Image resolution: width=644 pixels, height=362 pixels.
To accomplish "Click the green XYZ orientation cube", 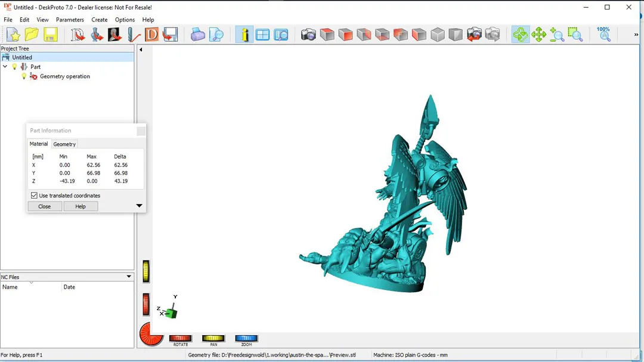I will pos(171,313).
